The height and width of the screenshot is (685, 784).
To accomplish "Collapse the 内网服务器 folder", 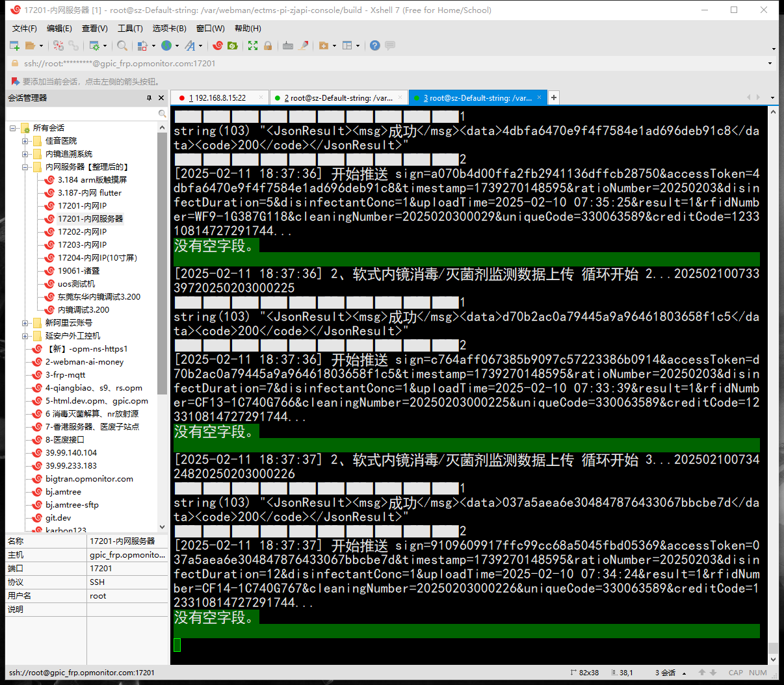I will click(25, 167).
